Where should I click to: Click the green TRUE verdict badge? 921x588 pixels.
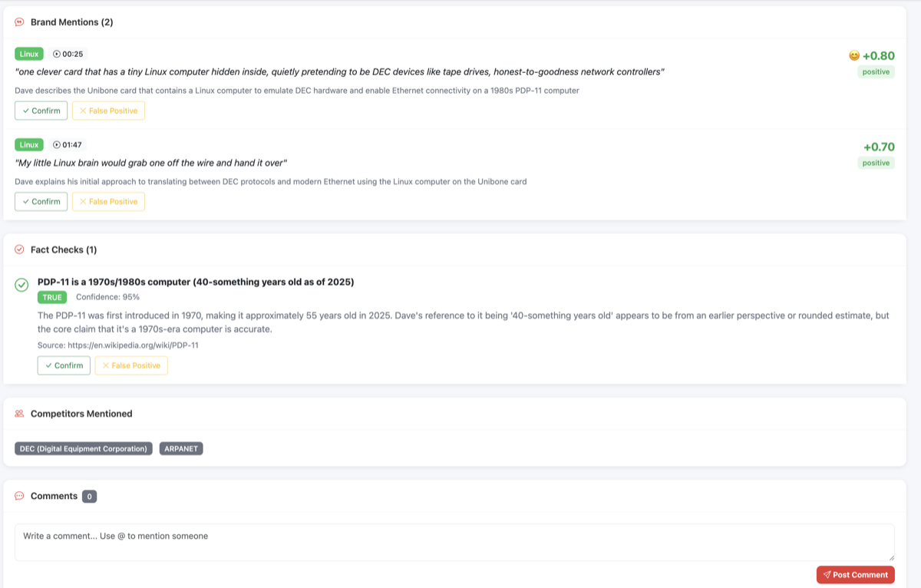click(52, 297)
